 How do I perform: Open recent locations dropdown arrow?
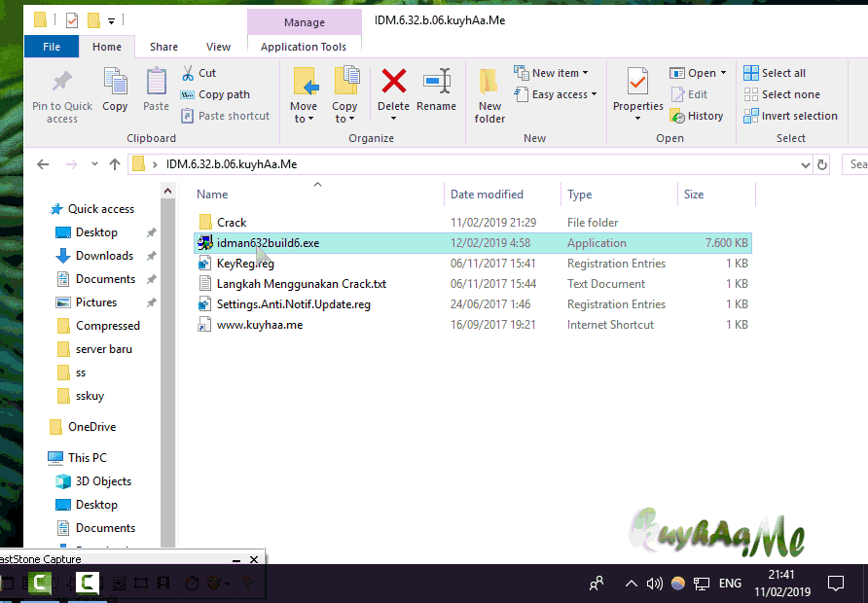pos(94,164)
